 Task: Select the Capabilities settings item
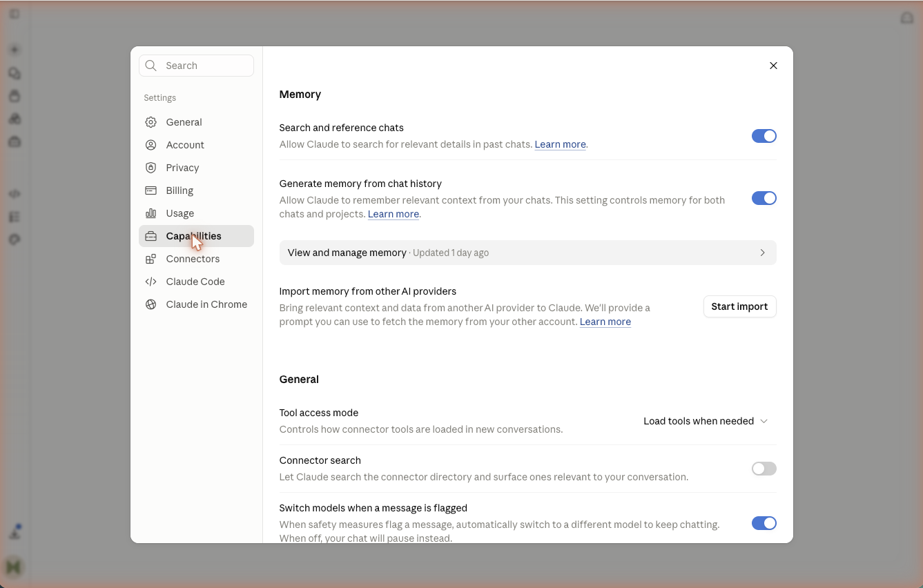click(x=196, y=236)
